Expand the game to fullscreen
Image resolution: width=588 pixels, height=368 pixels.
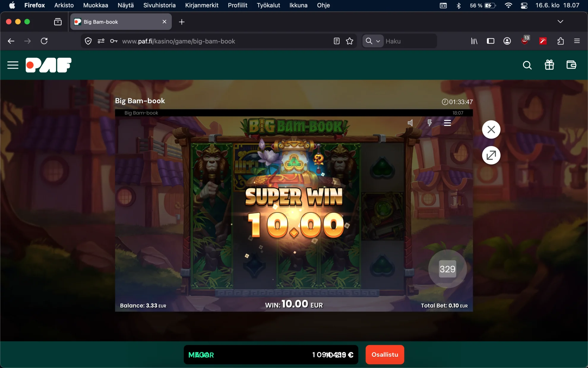click(491, 155)
